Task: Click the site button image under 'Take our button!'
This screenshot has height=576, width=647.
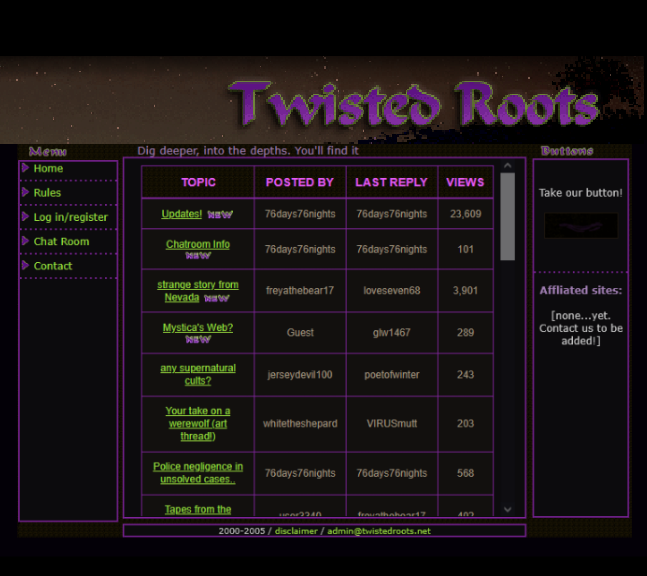Action: [x=580, y=226]
